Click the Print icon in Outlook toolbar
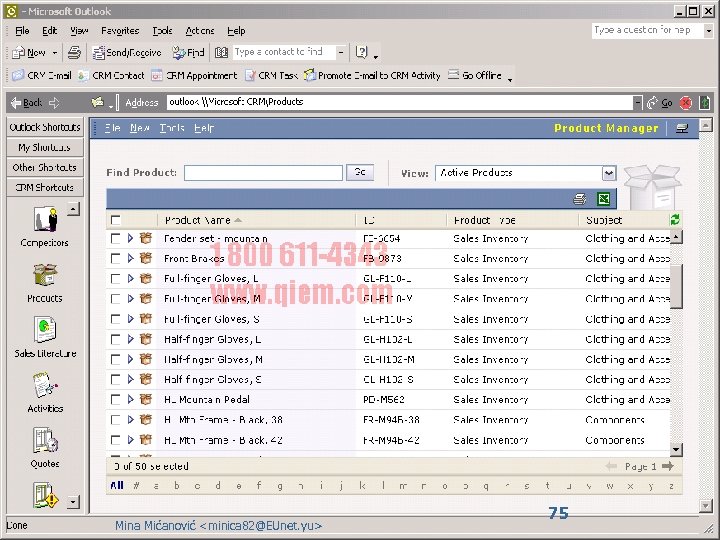This screenshot has height=540, width=720. [x=74, y=53]
